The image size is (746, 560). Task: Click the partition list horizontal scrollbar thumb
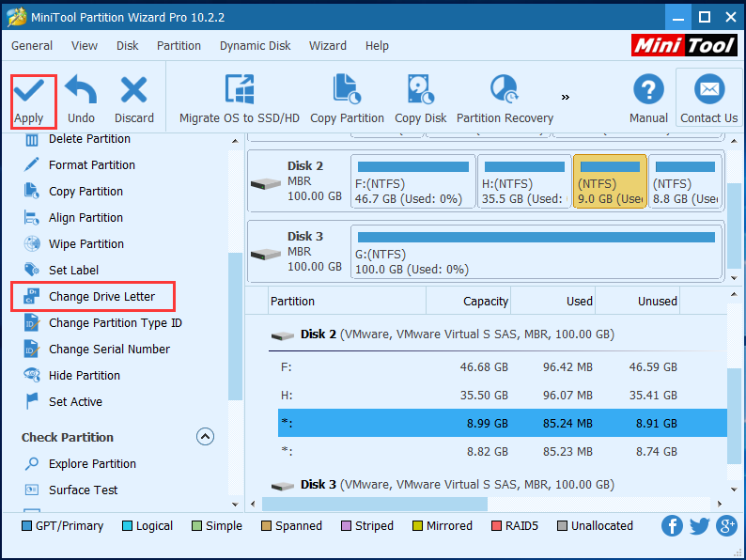point(375,504)
